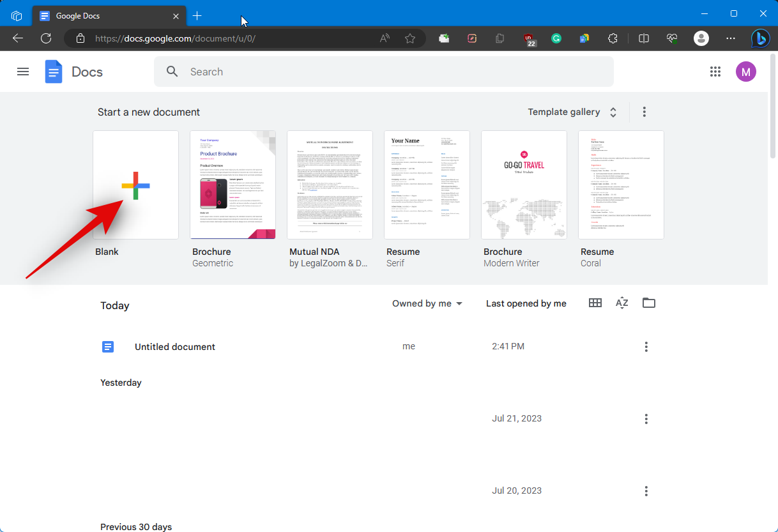
Task: Open the file picker folder icon
Action: 649,303
